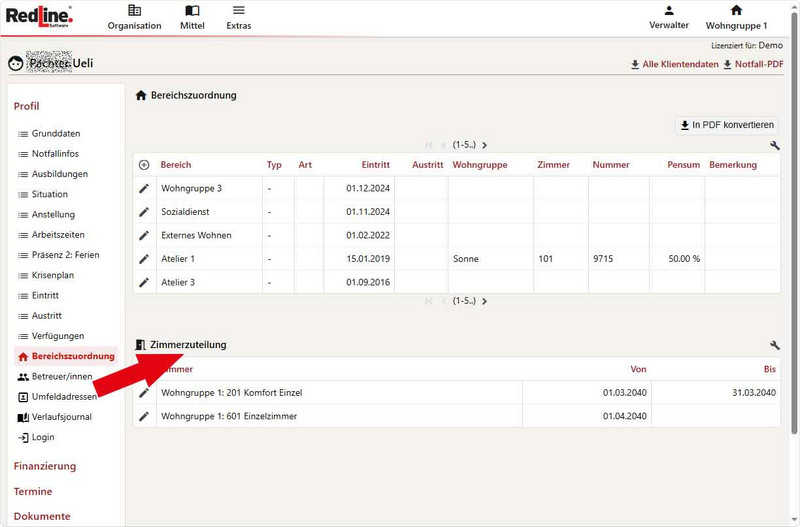Select Notfallinfos in the Profil sidebar

point(55,154)
